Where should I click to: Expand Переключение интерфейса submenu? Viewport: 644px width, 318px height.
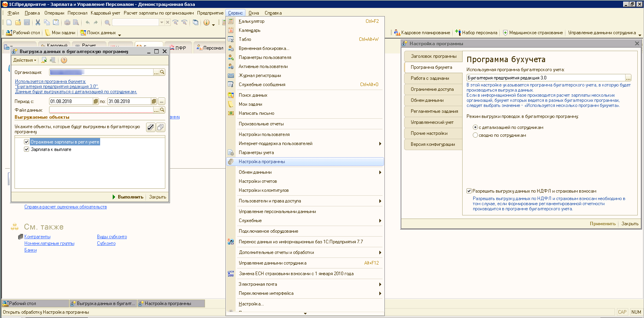click(305, 293)
